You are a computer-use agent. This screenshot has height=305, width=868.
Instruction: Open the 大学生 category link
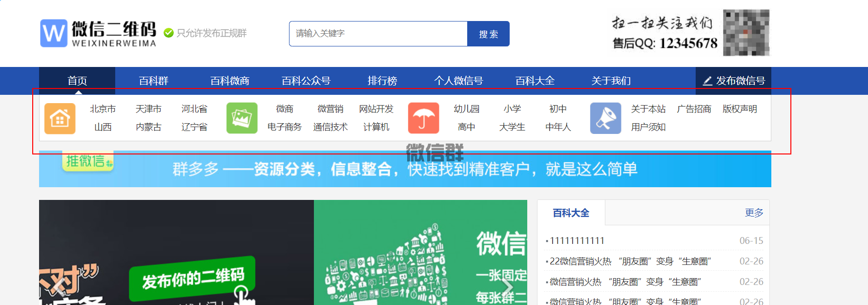click(512, 127)
